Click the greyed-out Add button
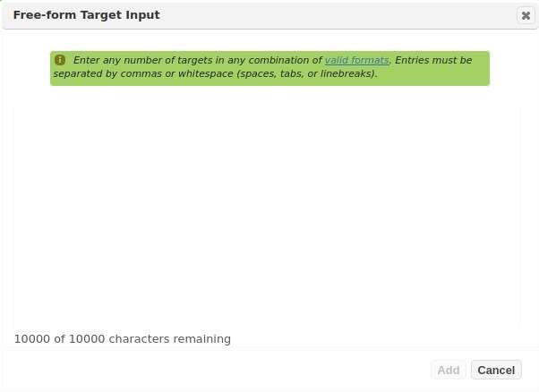Screen dimensions: 539x392 (x=449, y=370)
